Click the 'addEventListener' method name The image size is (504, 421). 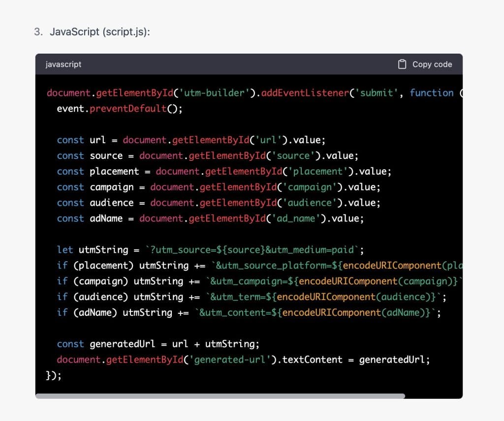click(x=305, y=93)
